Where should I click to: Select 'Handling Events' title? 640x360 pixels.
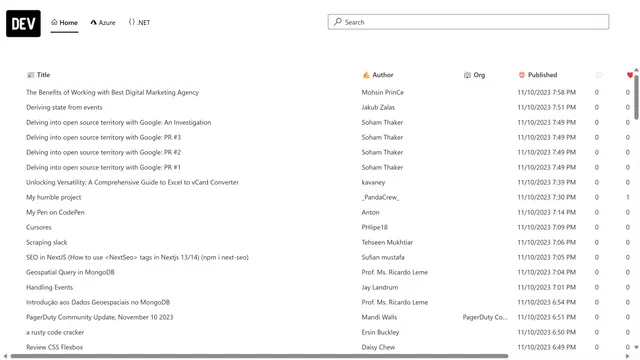point(49,287)
